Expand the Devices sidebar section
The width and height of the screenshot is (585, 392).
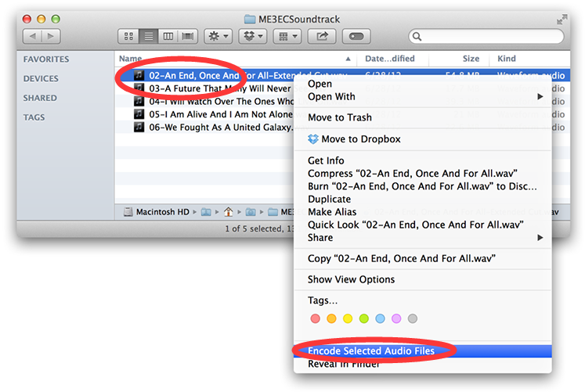coord(41,78)
